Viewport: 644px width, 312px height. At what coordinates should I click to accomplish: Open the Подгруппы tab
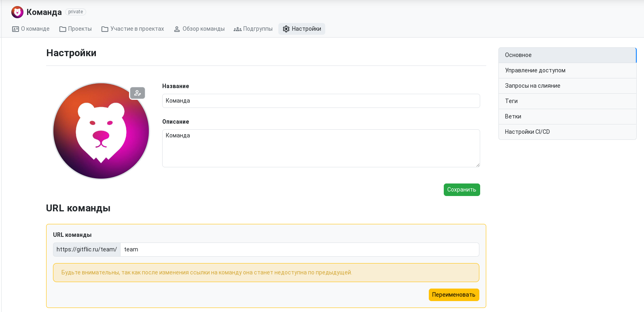tap(253, 29)
